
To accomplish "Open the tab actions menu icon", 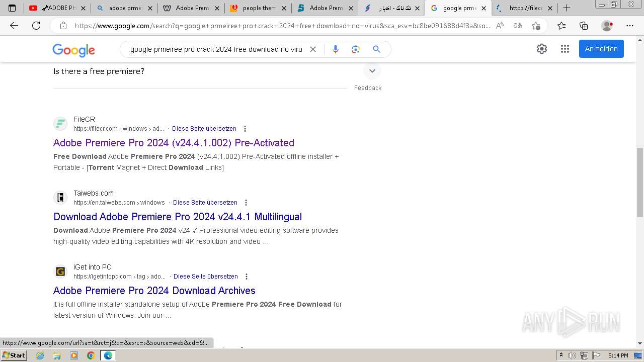I will pos(12,8).
